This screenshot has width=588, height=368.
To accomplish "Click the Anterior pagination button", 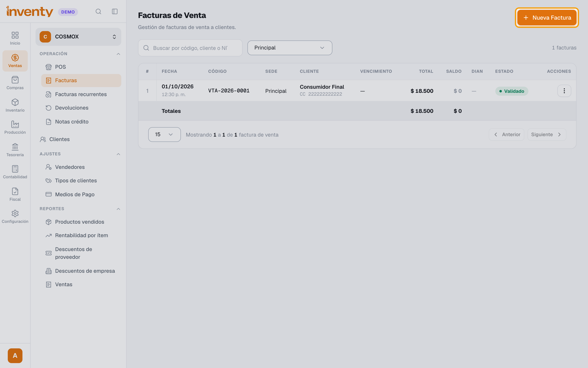I will tap(506, 135).
